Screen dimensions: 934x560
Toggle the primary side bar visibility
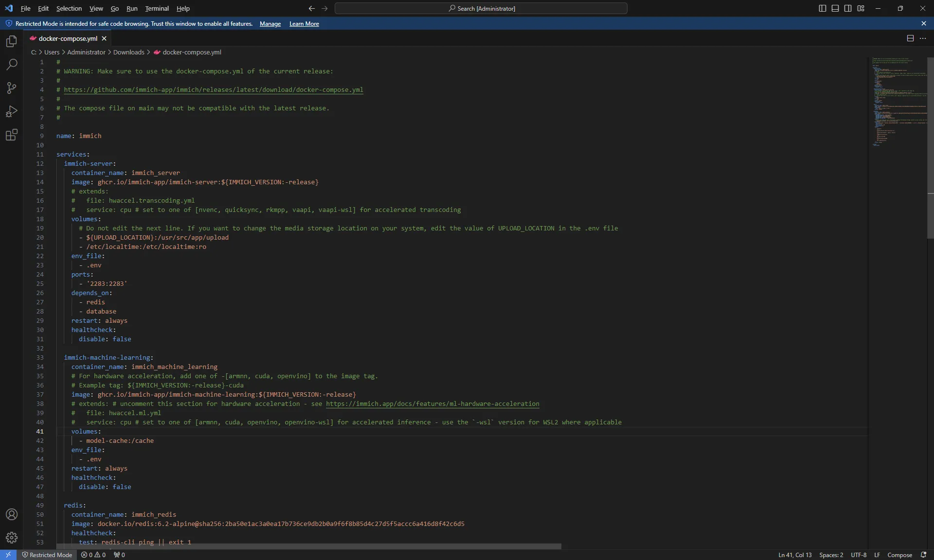click(822, 8)
